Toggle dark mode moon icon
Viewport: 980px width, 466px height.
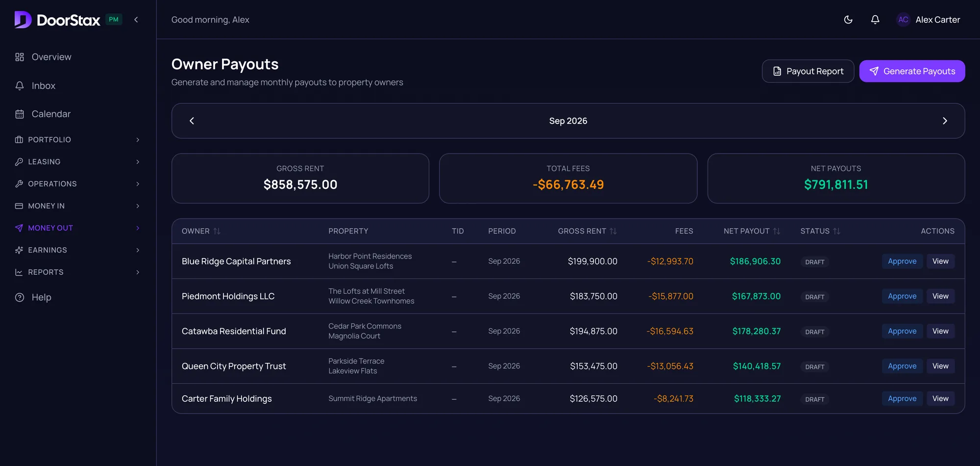tap(848, 20)
